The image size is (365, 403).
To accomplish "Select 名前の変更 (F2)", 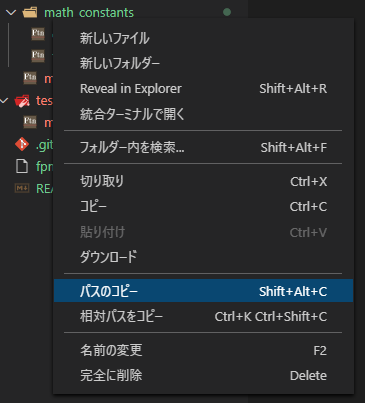I will pos(203,350).
